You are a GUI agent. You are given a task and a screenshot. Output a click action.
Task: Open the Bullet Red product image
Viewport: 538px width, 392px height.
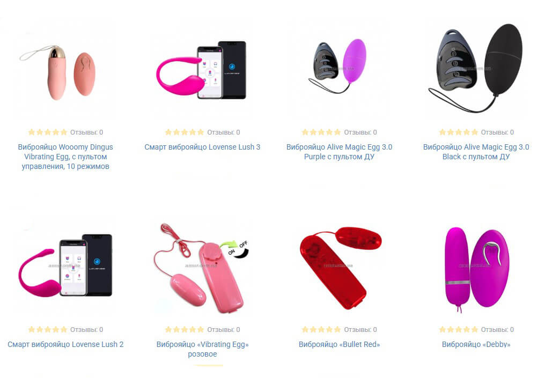pos(339,269)
